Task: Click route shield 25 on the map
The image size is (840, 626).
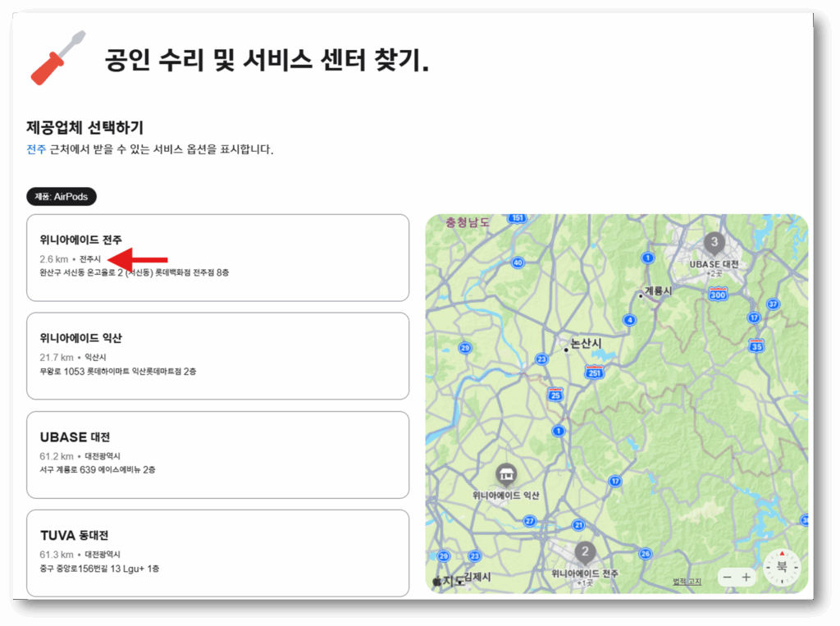Action: [555, 395]
